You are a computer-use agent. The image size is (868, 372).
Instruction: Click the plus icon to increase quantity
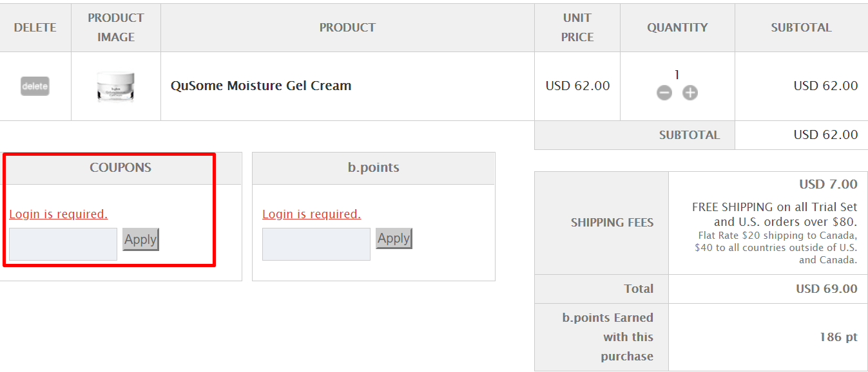[690, 92]
